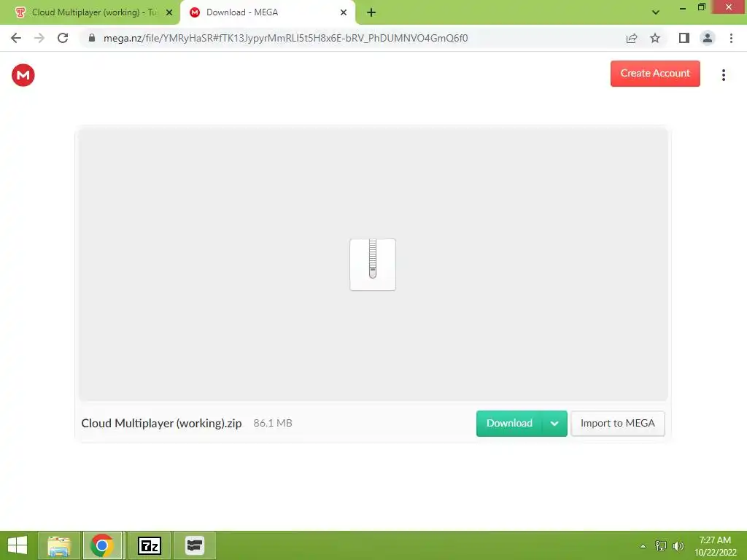Screen dimensions: 747x560
Task: Open a new tab with plus button
Action: [371, 12]
